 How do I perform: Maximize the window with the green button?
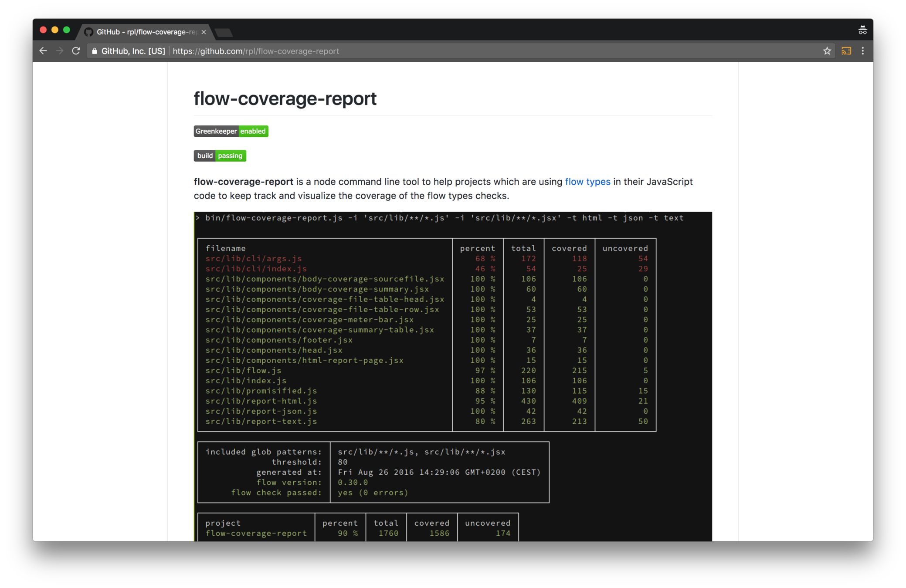[67, 30]
